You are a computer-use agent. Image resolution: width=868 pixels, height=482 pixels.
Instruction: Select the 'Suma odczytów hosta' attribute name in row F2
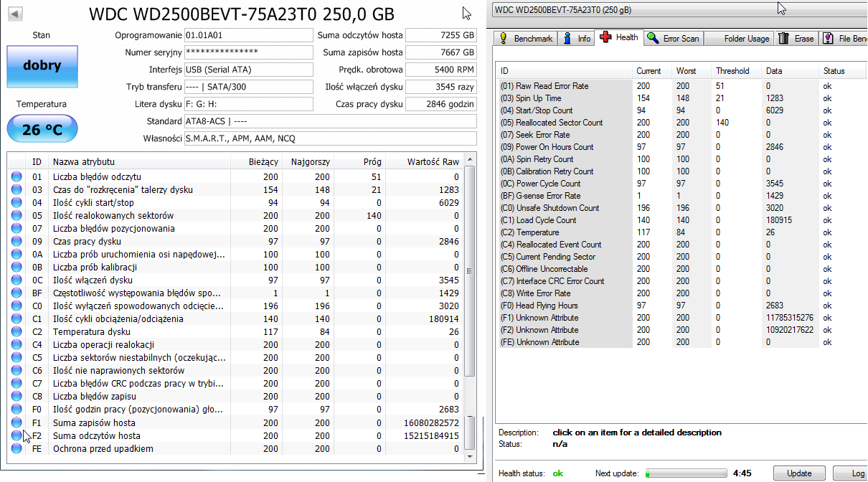97,436
